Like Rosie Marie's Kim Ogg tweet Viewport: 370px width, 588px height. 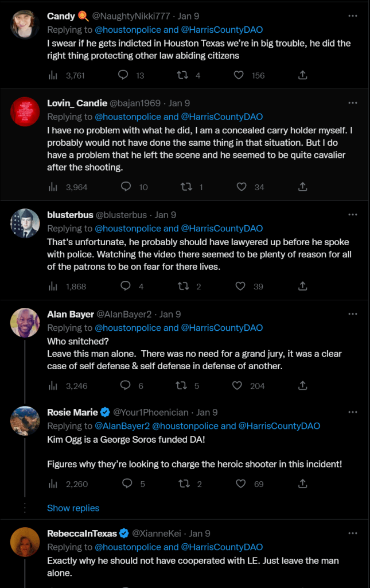click(x=242, y=484)
